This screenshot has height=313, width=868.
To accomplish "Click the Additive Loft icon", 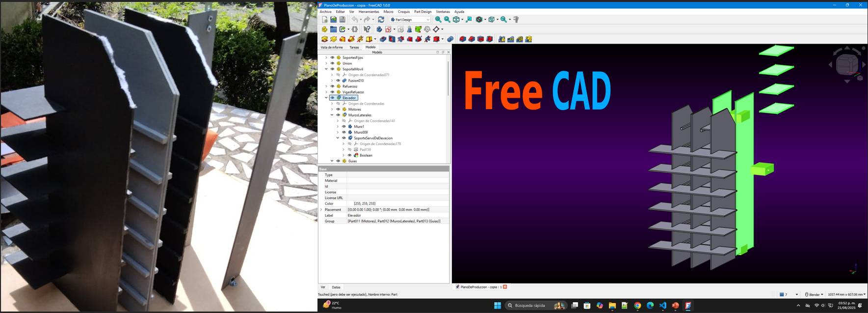I will tap(342, 39).
